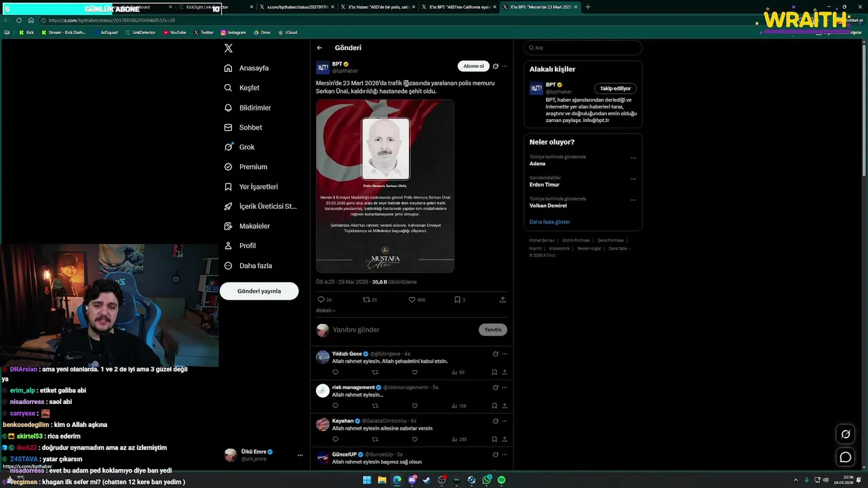Screen dimensions: 868x488
Task: Click Abone ol button on BPT post
Action: pyautogui.click(x=473, y=66)
